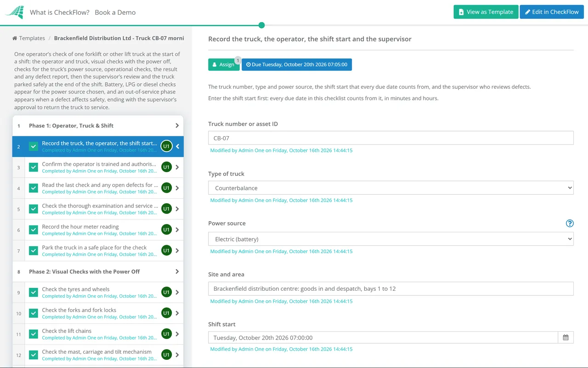Image resolution: width=588 pixels, height=368 pixels.
Task: Click U1 avatar on 'Check the tyres' row
Action: (166, 292)
